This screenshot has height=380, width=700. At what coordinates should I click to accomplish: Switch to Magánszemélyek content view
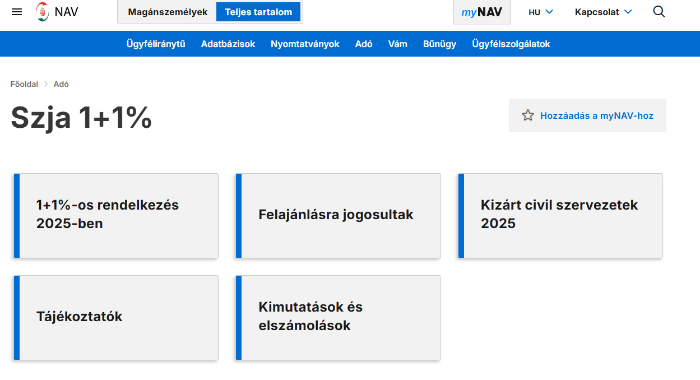pos(167,12)
